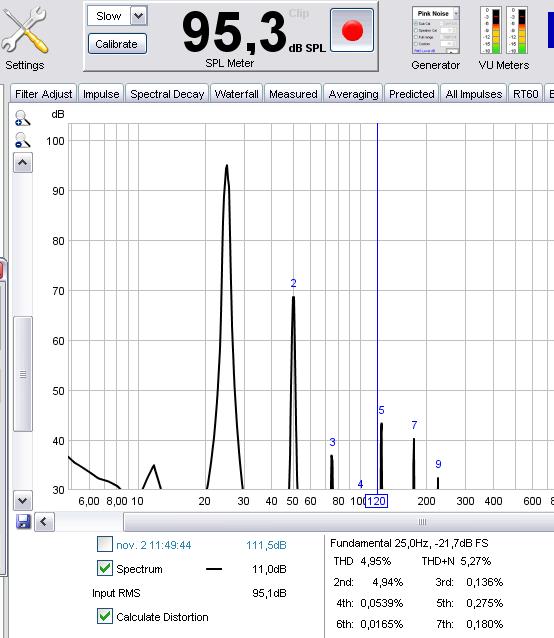Click the harmonic 5 marker label
Viewport: 554px width, 638px height.
pyautogui.click(x=381, y=410)
